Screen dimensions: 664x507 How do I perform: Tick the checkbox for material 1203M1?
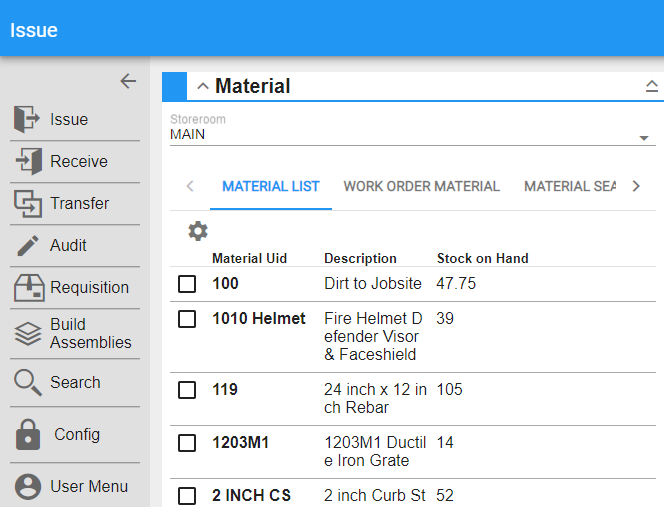187,442
